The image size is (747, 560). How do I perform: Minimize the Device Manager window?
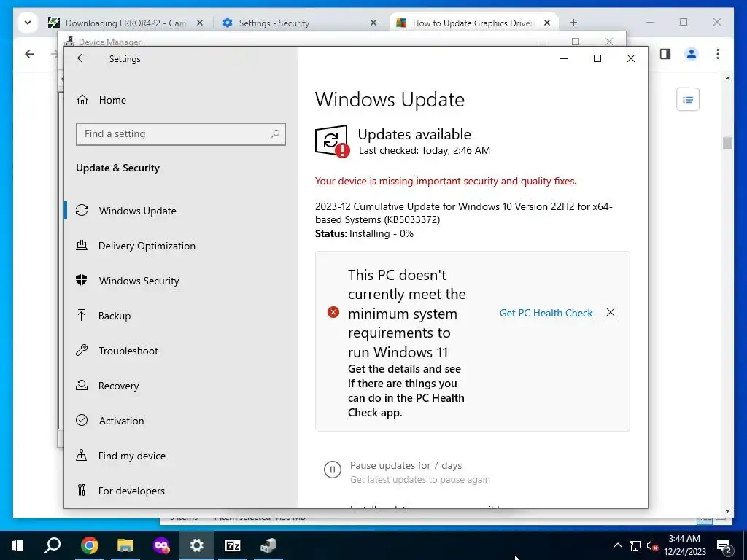543,42
